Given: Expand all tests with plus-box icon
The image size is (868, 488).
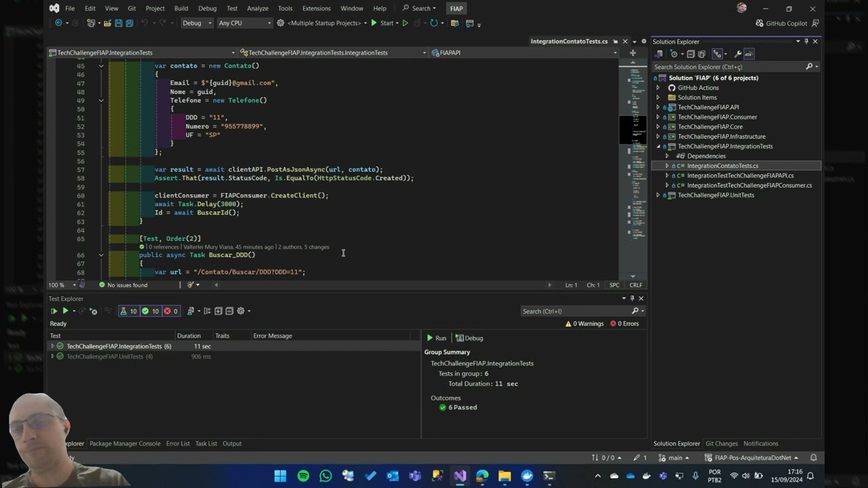Looking at the screenshot, I should (218, 311).
